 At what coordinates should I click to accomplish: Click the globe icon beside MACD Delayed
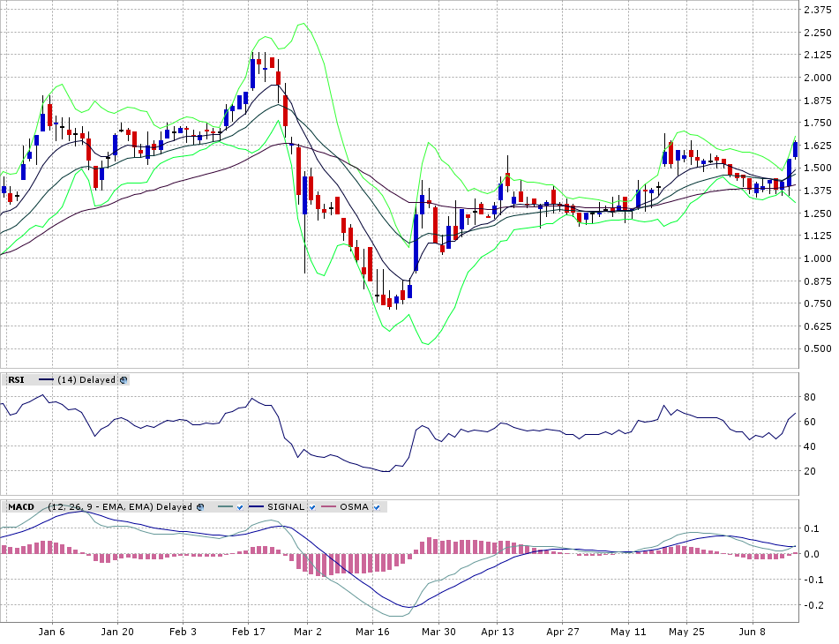(x=200, y=507)
